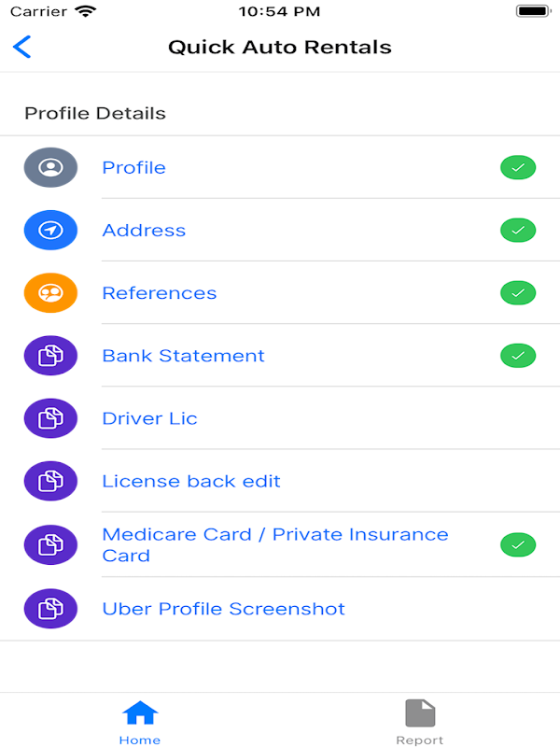Click the green checkmark beside References
560x747 pixels.
pyautogui.click(x=518, y=293)
